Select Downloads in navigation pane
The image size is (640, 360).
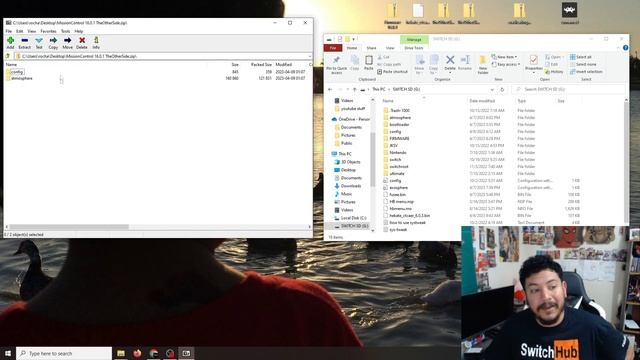[x=347, y=186]
